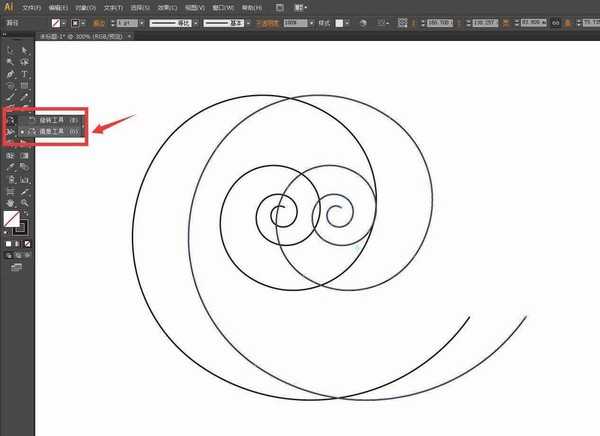The height and width of the screenshot is (436, 600).
Task: Select the Pen tool
Action: click(10, 73)
